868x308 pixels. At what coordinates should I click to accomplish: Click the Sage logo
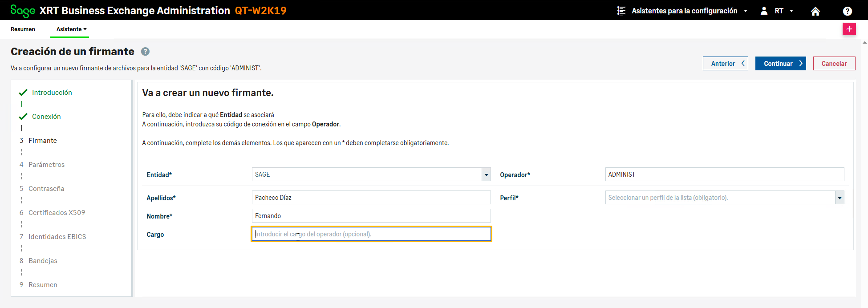[x=22, y=11]
